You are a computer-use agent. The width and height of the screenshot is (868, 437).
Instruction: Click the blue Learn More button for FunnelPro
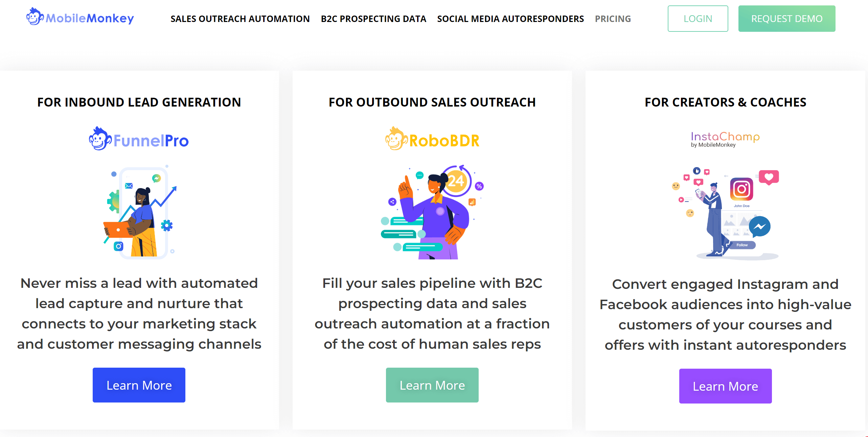click(139, 385)
